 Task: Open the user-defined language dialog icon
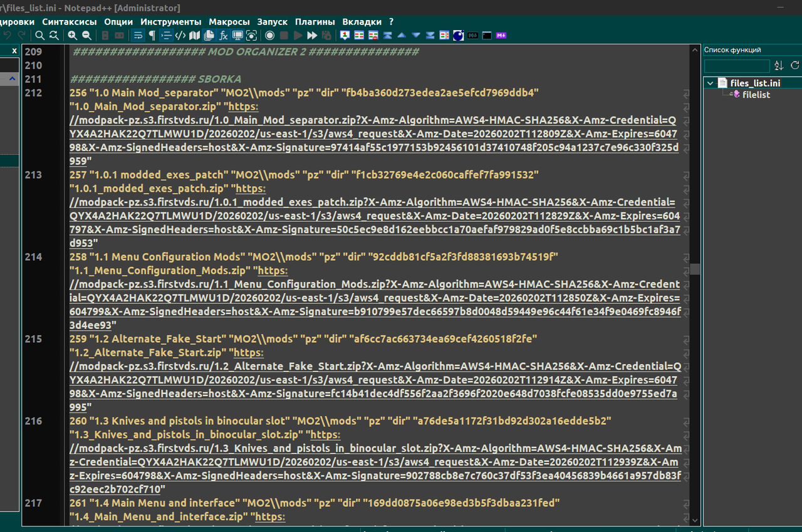click(180, 36)
